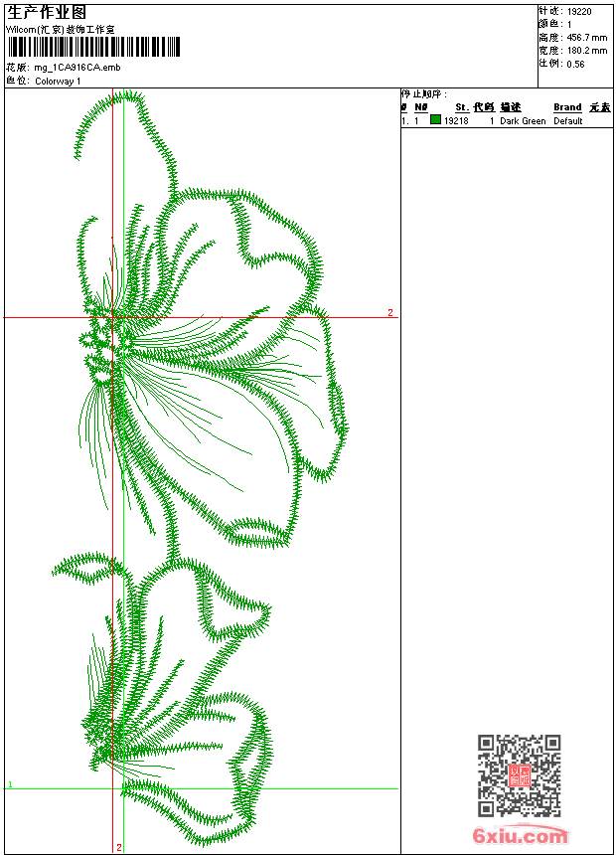The height and width of the screenshot is (855, 616).
Task: Select the 'Dark Green' description text
Action: [523, 121]
